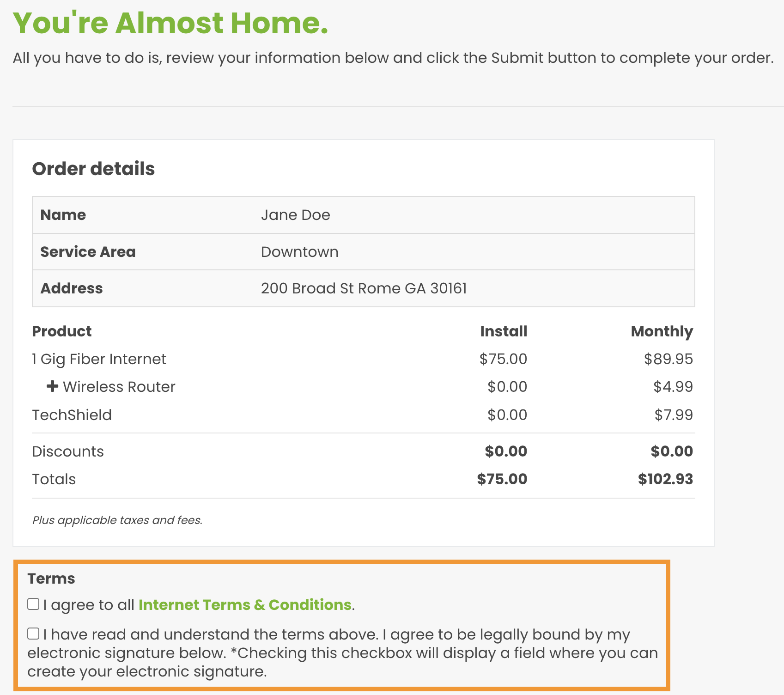Click the Jane Doe name value
Screen dimensions: 784x695
[x=295, y=215]
